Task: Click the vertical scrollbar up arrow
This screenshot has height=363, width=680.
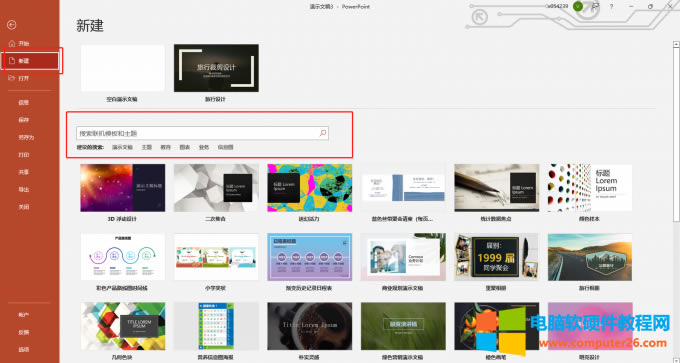Action: (676, 44)
